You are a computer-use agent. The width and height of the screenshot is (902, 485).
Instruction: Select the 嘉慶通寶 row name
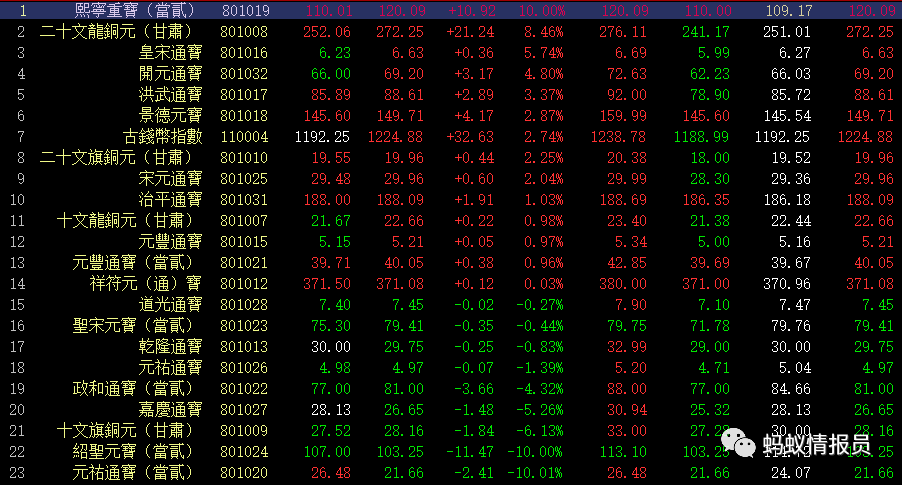click(170, 410)
